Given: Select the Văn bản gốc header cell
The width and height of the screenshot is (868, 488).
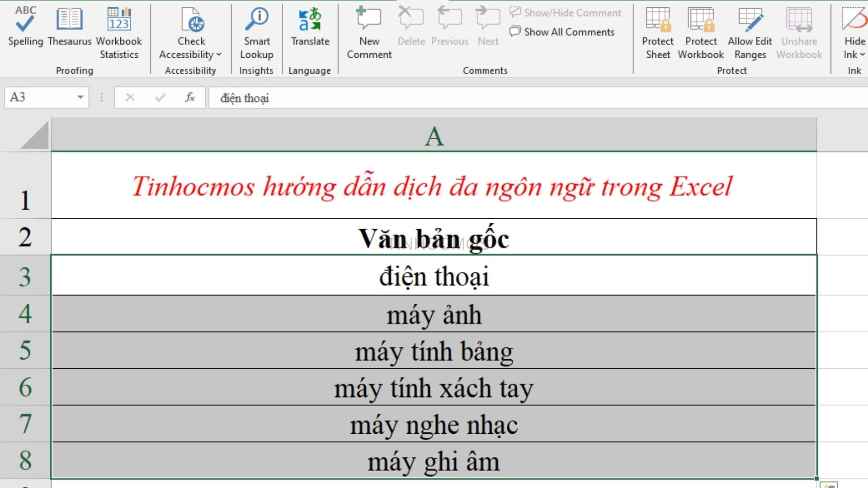Looking at the screenshot, I should (434, 237).
